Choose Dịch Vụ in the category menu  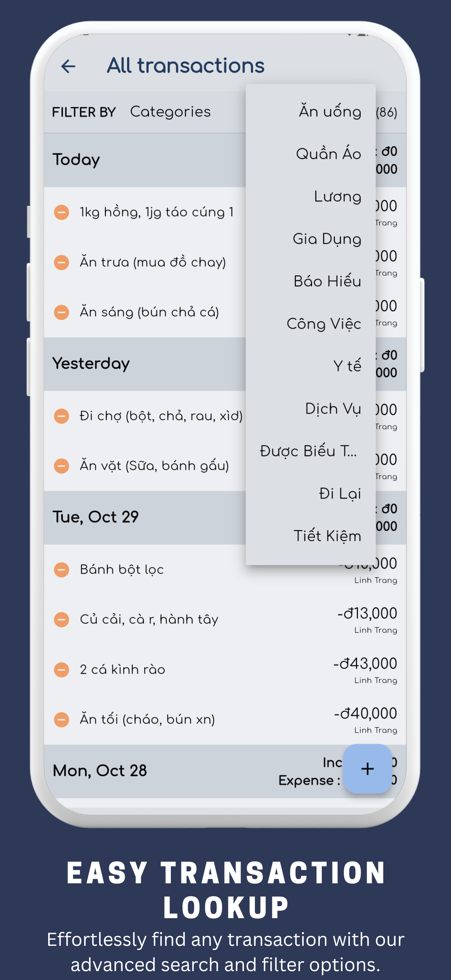333,409
